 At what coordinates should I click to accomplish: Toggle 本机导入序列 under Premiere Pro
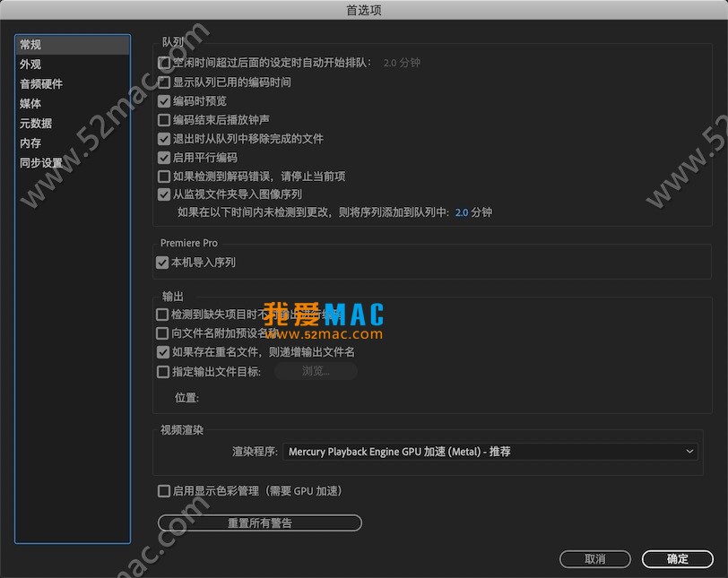162,263
